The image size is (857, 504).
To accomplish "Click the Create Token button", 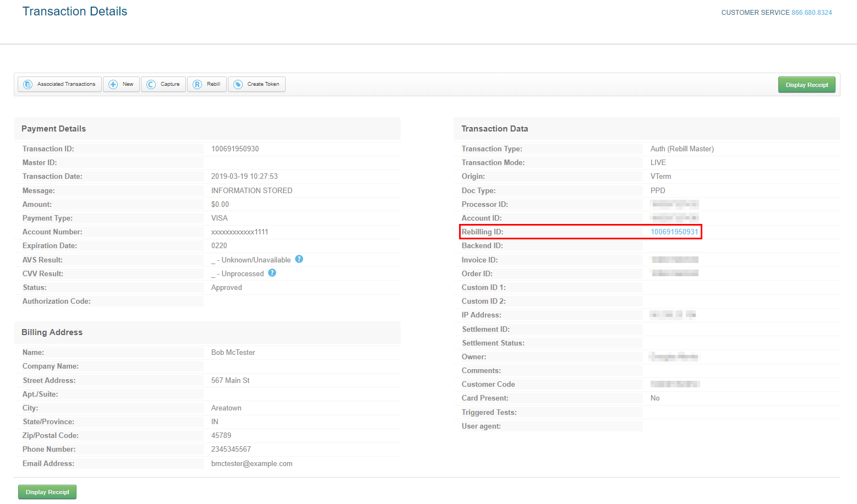I will point(256,84).
